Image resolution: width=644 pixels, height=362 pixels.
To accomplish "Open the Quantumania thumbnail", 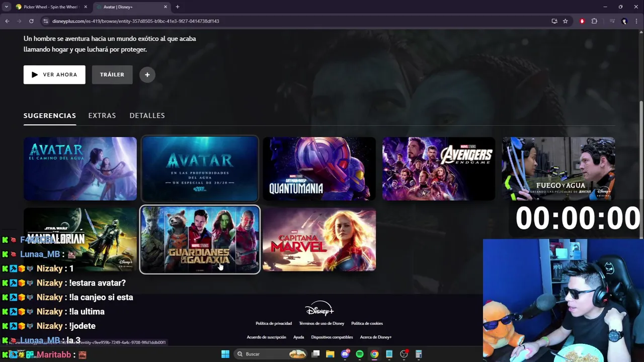I will point(319,169).
